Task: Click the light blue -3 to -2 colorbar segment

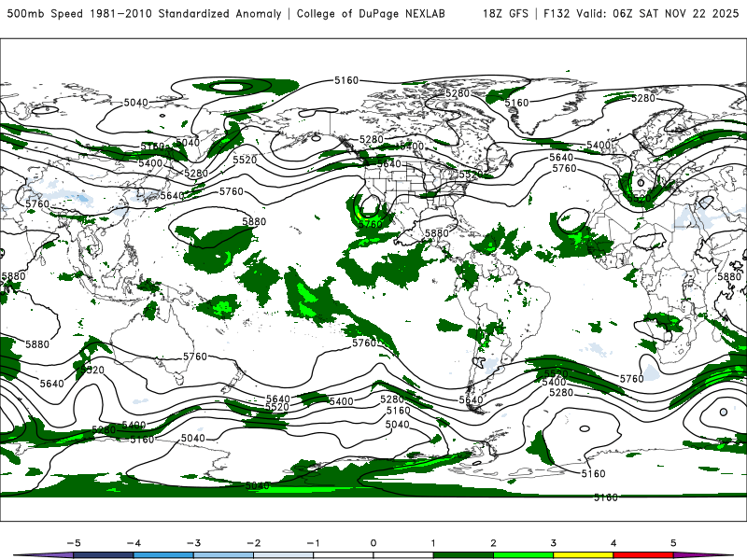Action: [x=223, y=555]
